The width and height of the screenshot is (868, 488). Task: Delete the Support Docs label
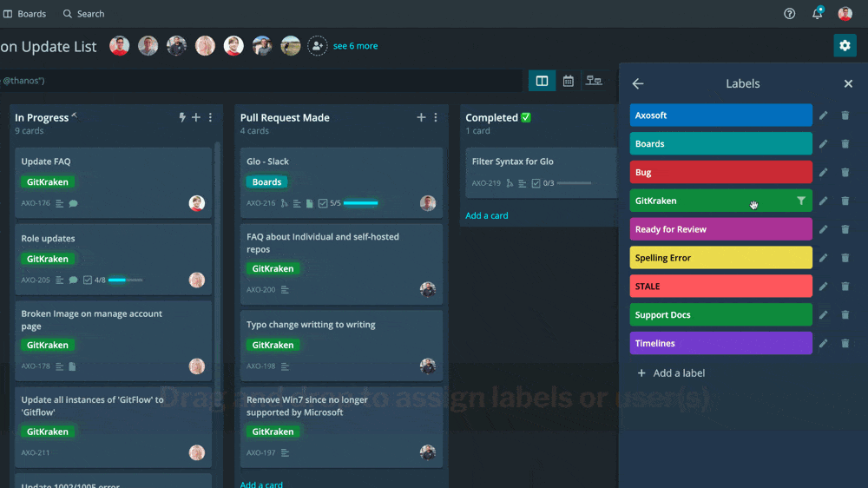[845, 315]
